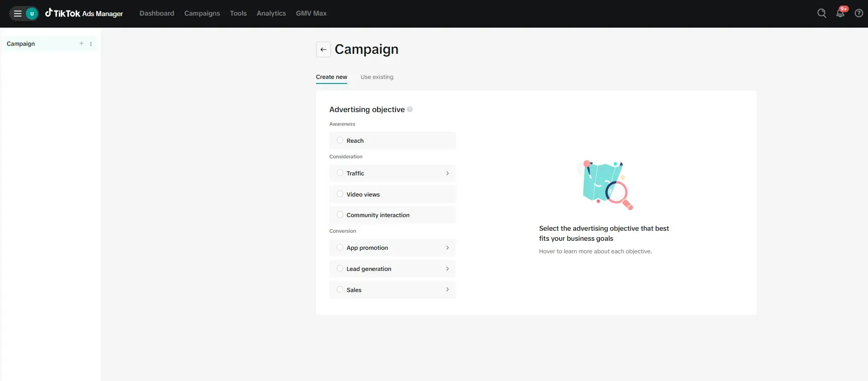This screenshot has height=381, width=868.
Task: Expand the Traffic objective chevron
Action: tap(447, 173)
